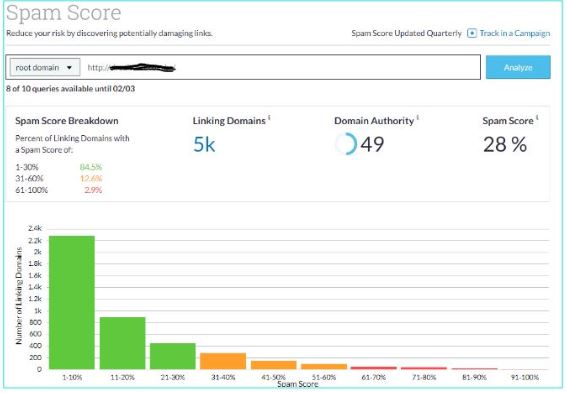This screenshot has height=393, width=567.
Task: Click the 12.6% orange percentage
Action: pos(91,178)
